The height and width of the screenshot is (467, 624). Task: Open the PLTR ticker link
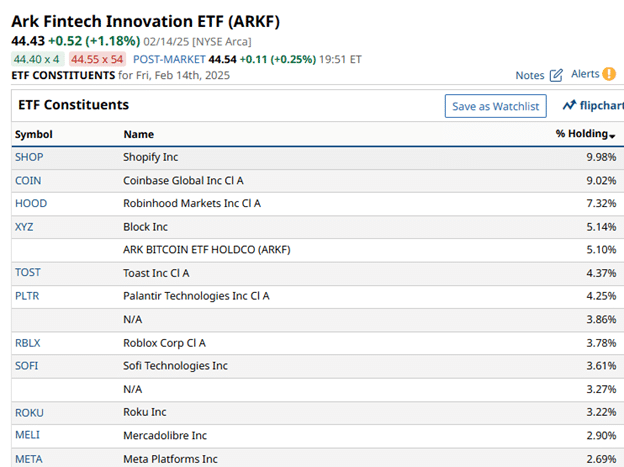point(28,295)
